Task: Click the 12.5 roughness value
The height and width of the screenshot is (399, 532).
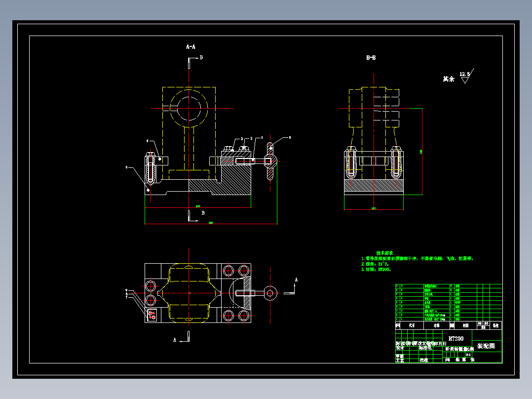Action: tap(464, 74)
